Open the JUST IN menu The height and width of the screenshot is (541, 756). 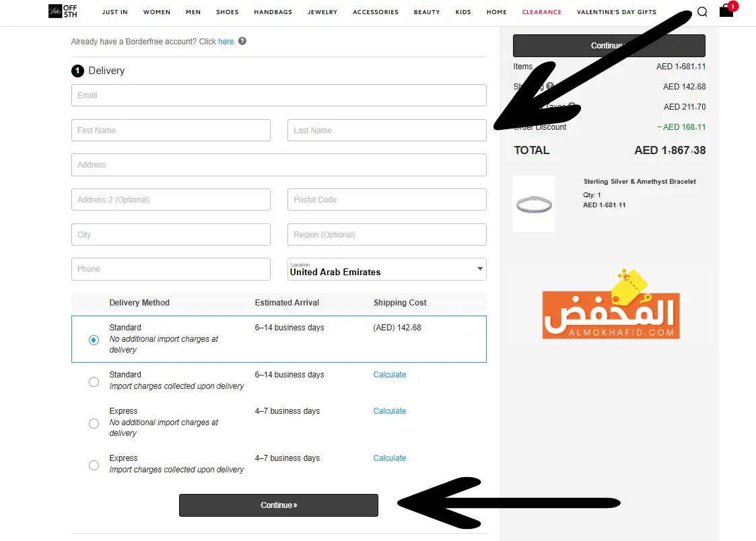114,12
